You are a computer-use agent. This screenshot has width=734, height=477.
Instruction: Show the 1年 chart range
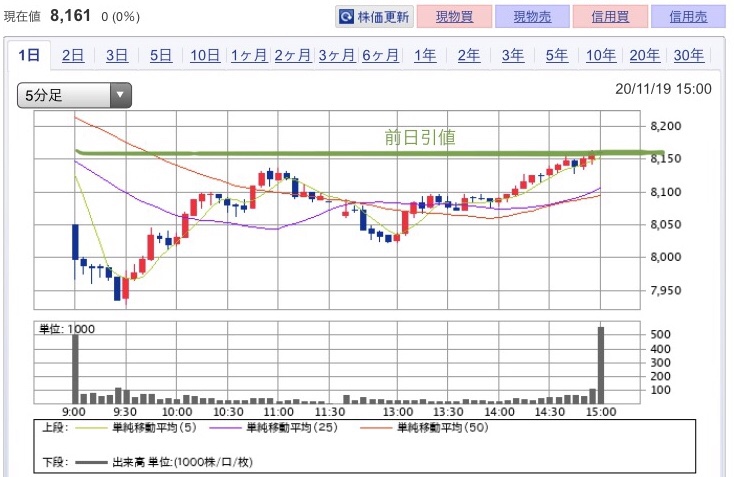(425, 55)
